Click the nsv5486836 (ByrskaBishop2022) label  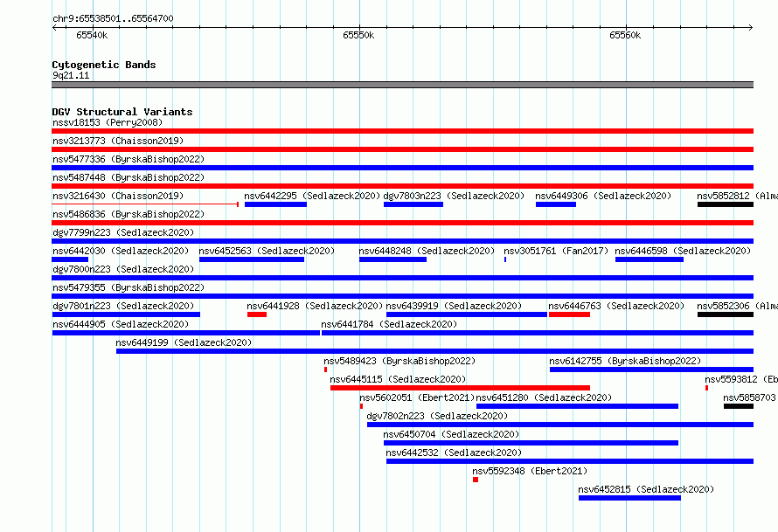coord(129,214)
